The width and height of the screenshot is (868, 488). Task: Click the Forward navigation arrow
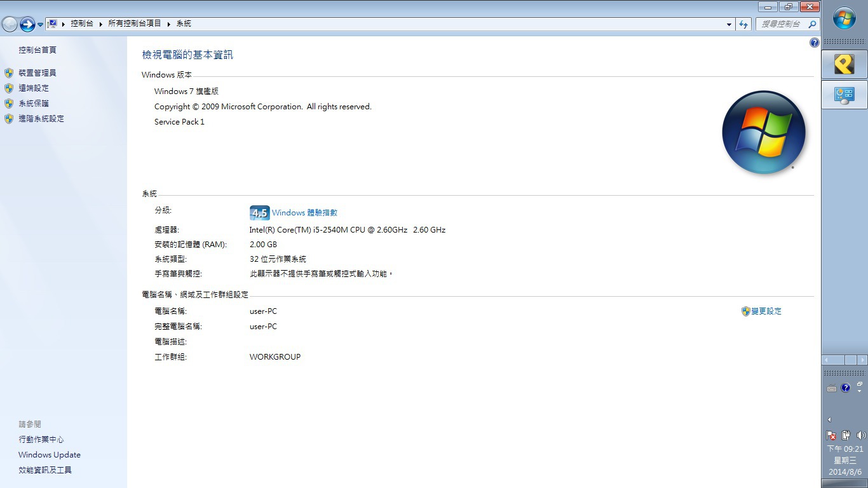click(27, 24)
